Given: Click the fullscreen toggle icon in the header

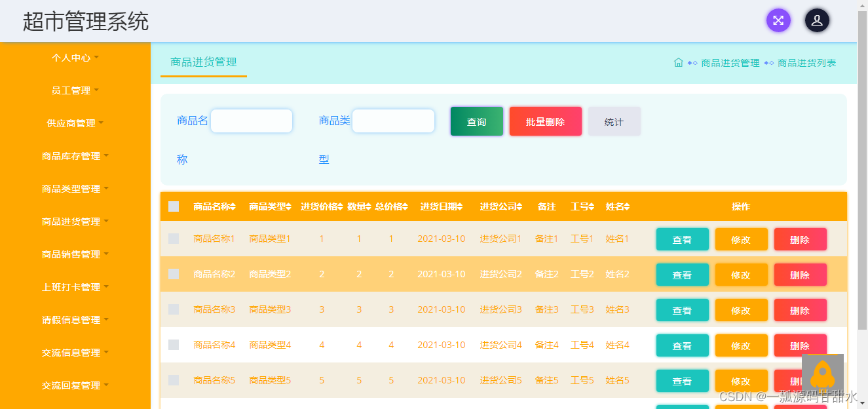Looking at the screenshot, I should (x=778, y=20).
